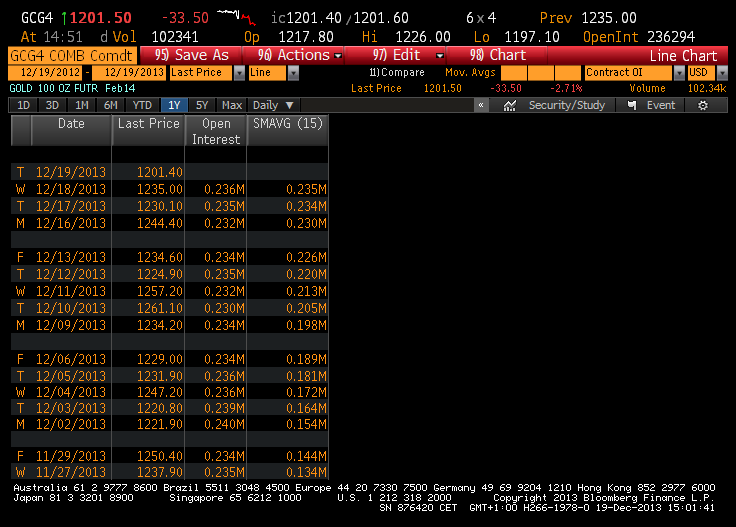Click the green up-tick arrow by GCG4
The height and width of the screenshot is (527, 736).
pos(64,18)
